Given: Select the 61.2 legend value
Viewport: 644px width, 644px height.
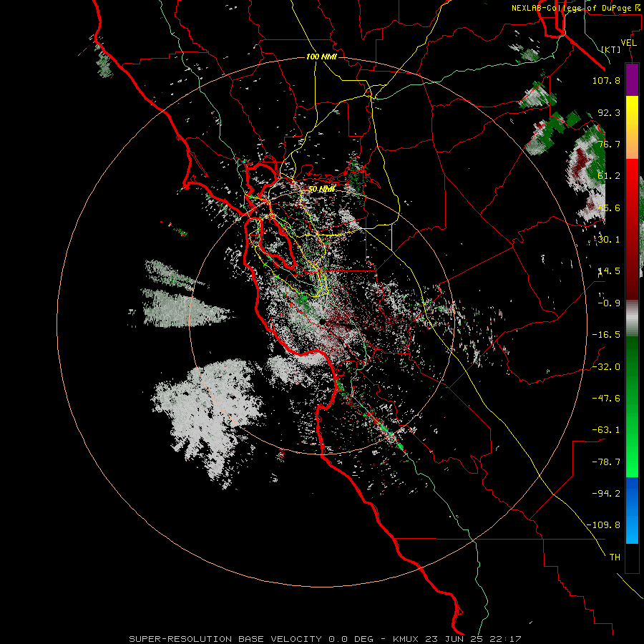Looking at the screenshot, I should click(609, 176).
